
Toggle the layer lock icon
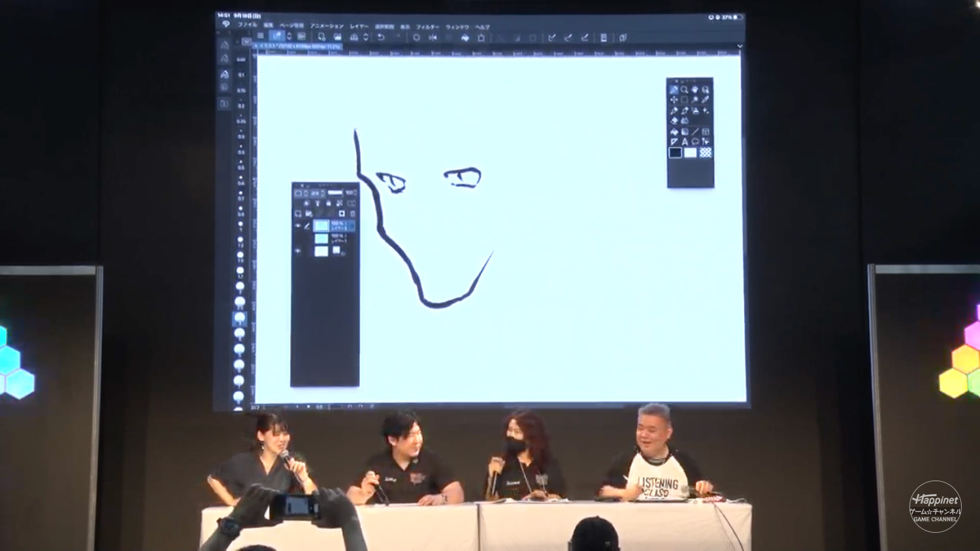point(329,203)
